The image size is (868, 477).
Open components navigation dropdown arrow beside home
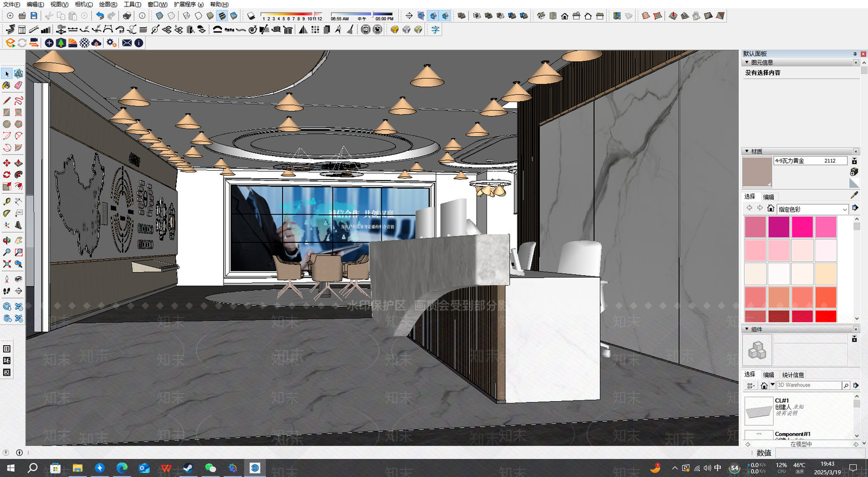(x=773, y=385)
